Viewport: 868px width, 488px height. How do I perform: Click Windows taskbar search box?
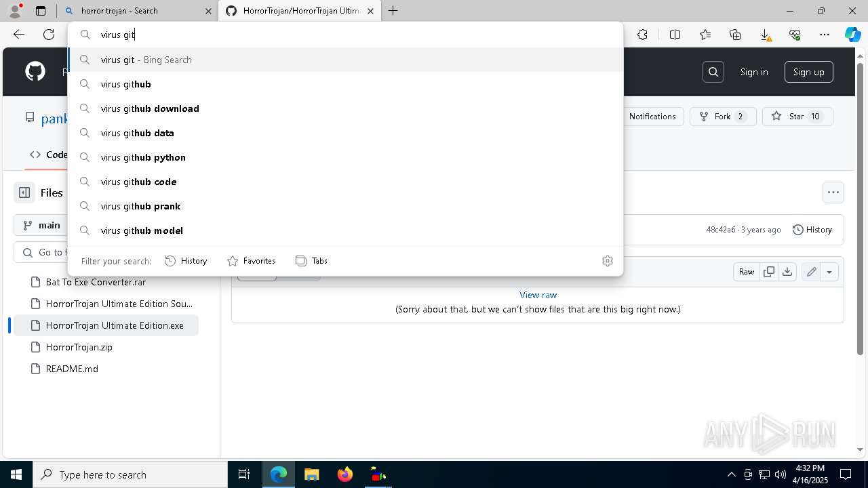tap(130, 474)
